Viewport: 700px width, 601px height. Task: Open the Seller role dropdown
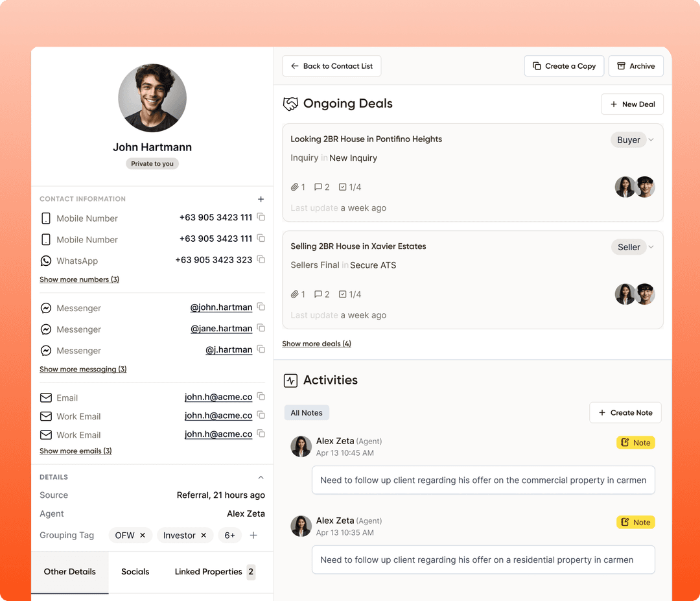[633, 247]
